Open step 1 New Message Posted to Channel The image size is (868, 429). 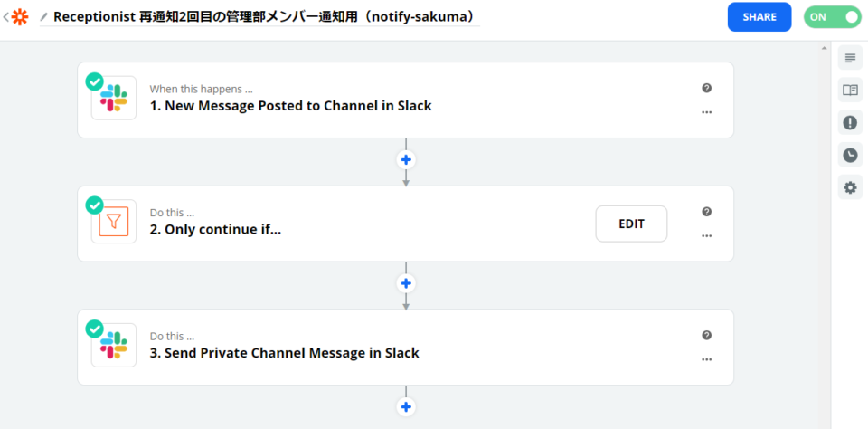(290, 106)
